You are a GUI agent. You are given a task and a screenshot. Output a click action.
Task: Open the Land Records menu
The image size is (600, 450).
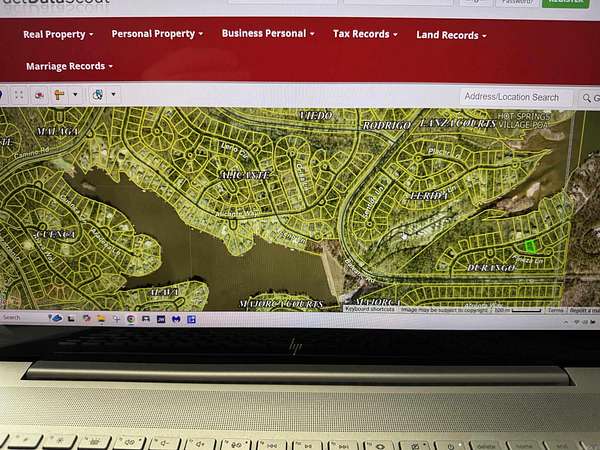451,35
